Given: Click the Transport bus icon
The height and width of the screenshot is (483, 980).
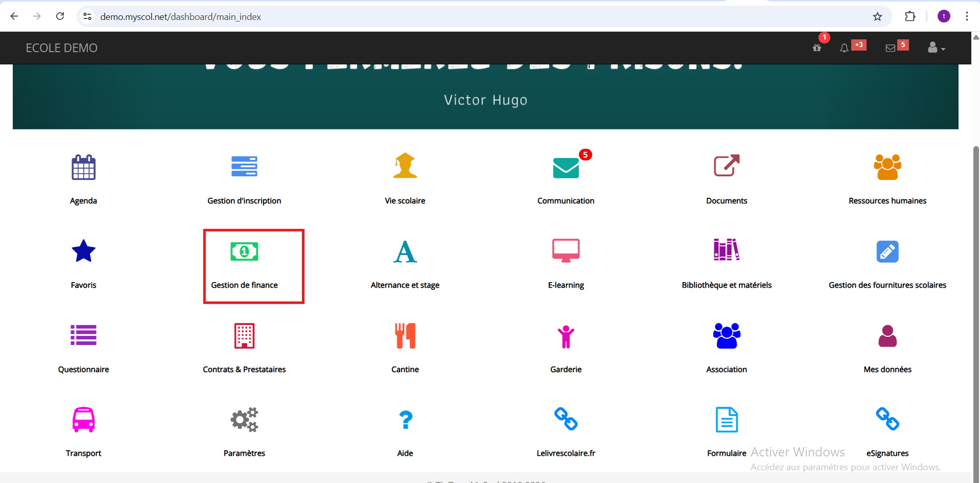Looking at the screenshot, I should tap(83, 420).
